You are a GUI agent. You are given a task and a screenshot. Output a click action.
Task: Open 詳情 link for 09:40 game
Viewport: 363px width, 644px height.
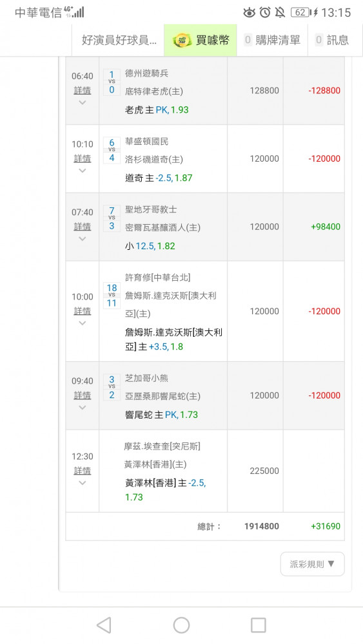tap(83, 395)
